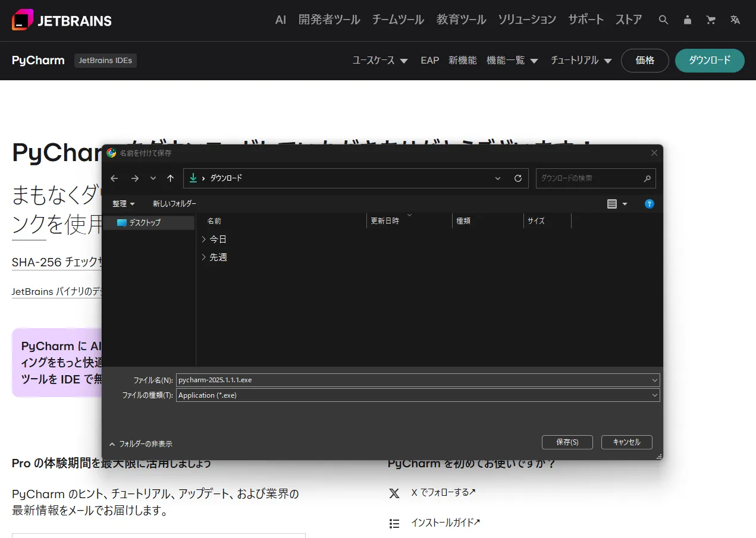Go up one folder level

tap(171, 178)
